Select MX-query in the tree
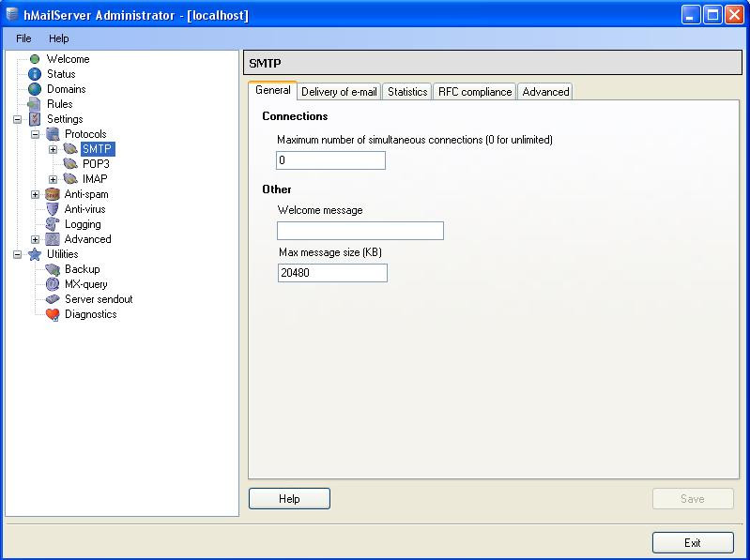 click(86, 284)
